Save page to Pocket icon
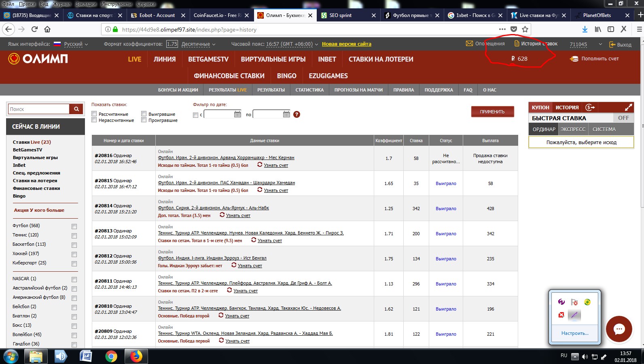Screen dimensions: 644x364 (x=514, y=29)
